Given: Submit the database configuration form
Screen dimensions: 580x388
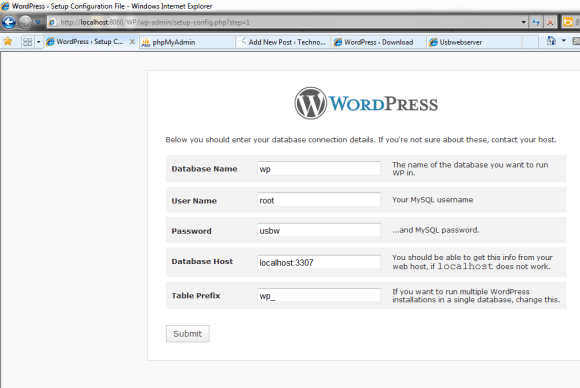Looking at the screenshot, I should (x=188, y=334).
